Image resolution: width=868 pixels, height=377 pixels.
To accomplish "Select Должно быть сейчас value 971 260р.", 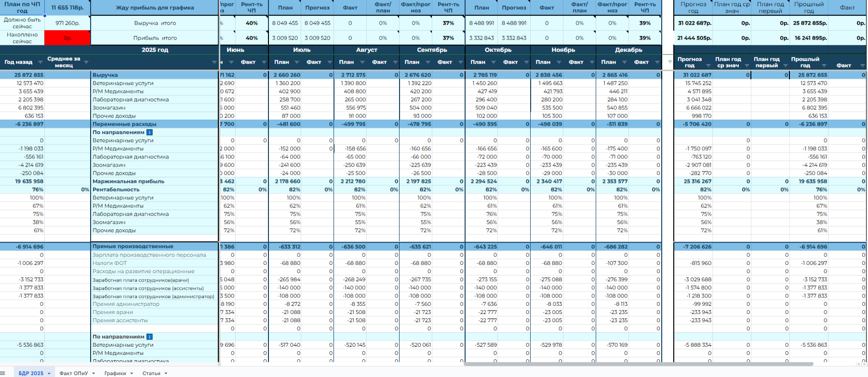I will point(67,23).
